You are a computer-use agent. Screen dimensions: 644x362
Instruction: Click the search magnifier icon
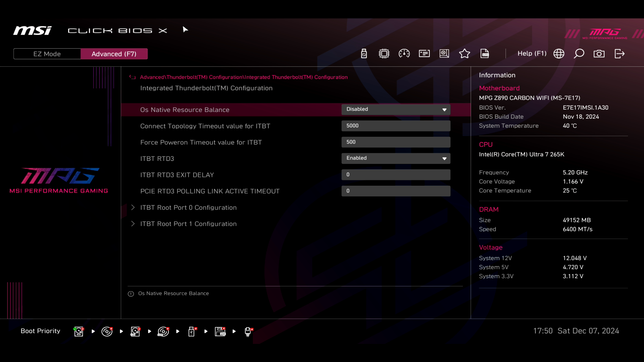tap(579, 54)
